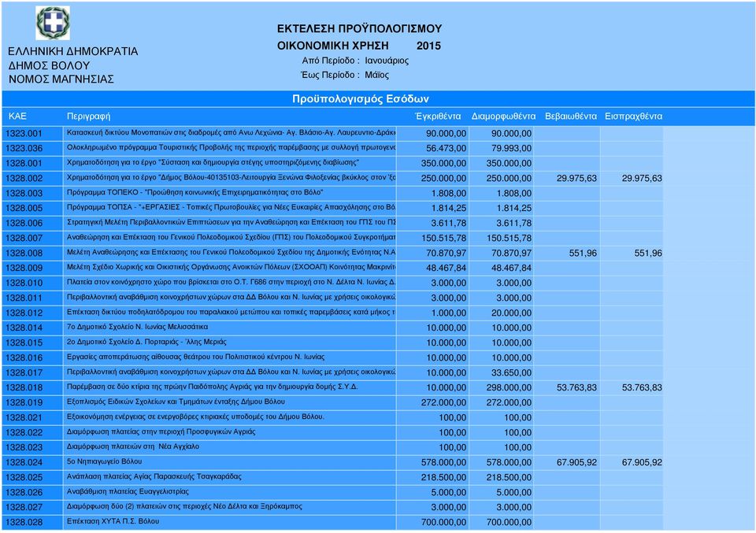This screenshot has width=756, height=533.
Task: Click the ΕΛΛΗΝΙΚΗ ΔΗΜΟΚΡΑΤΙΑ text
Action: pyautogui.click(x=72, y=51)
